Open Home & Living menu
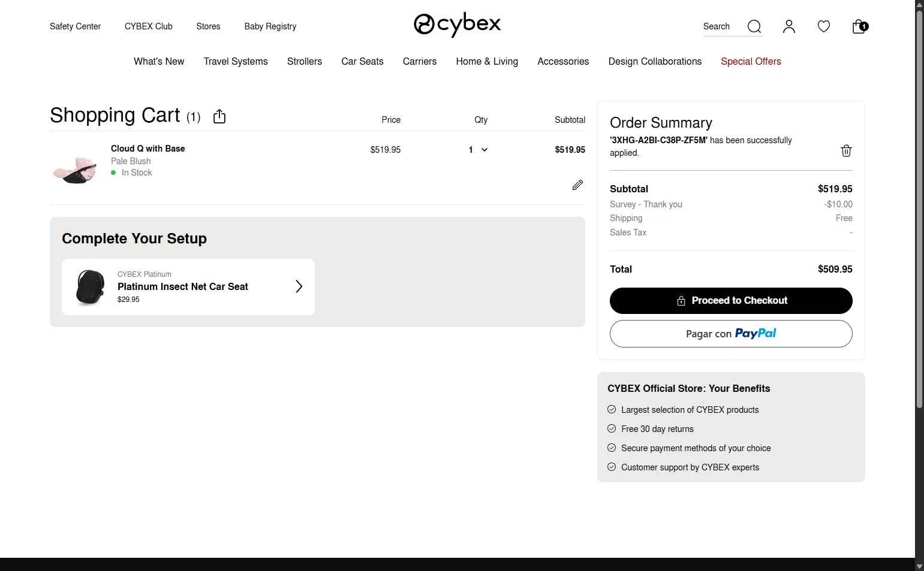924x571 pixels. [487, 61]
